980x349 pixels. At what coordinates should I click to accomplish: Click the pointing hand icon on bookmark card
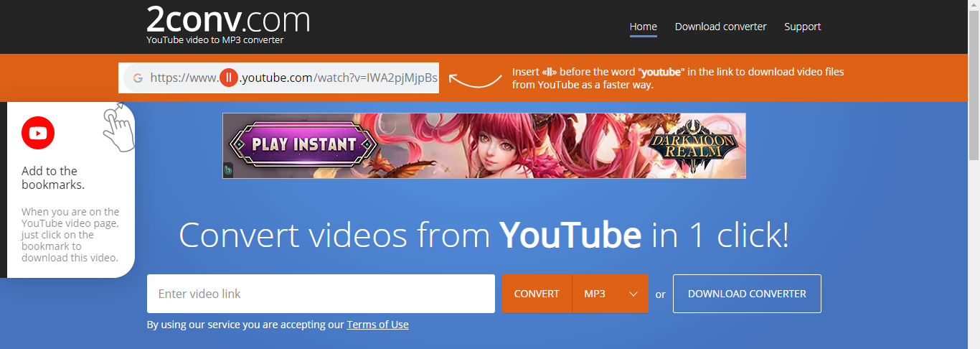point(118,128)
